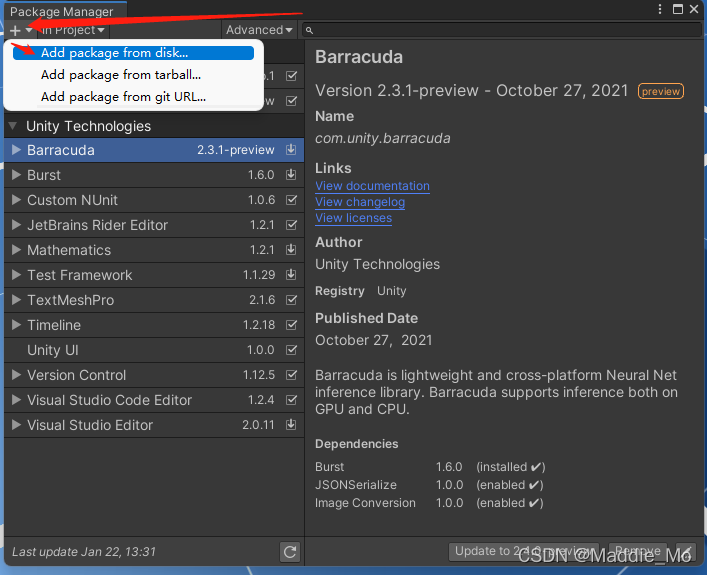Click the Update to preview button

(524, 552)
